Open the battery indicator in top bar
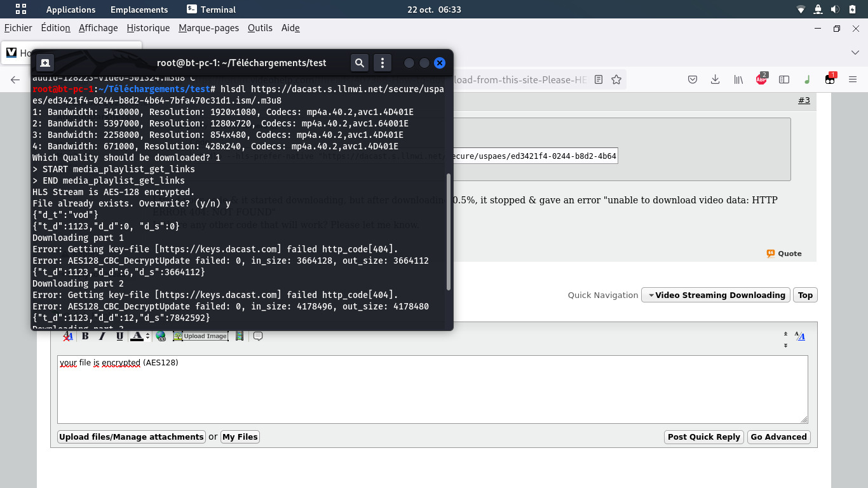This screenshot has height=488, width=868. (x=852, y=10)
